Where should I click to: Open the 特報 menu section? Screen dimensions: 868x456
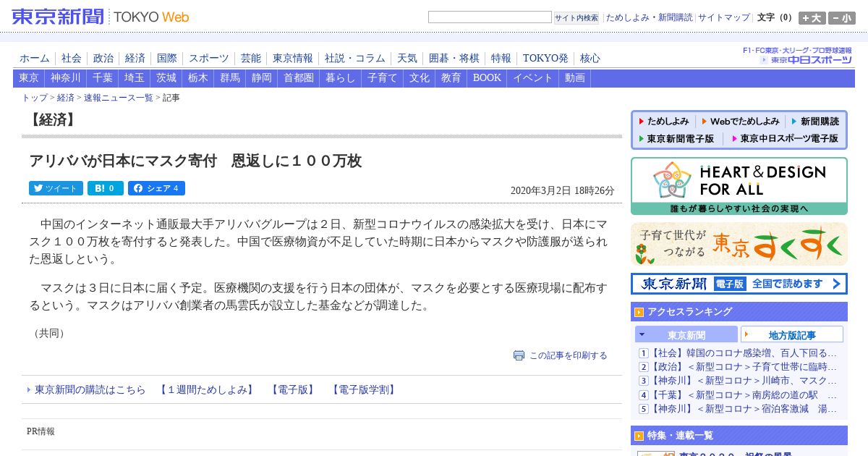[501, 59]
